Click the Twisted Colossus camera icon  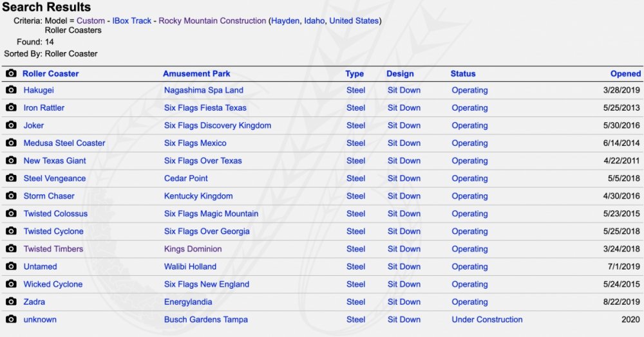coord(11,214)
